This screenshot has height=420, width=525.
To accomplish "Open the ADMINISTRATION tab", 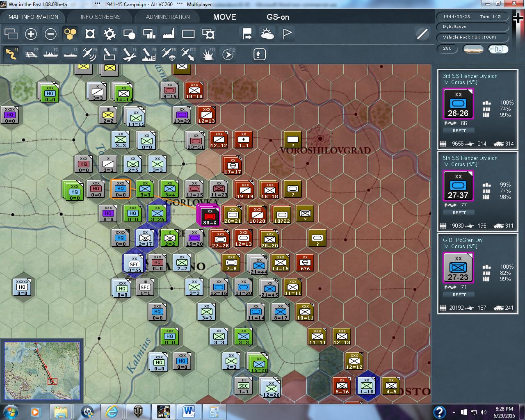I will point(168,17).
